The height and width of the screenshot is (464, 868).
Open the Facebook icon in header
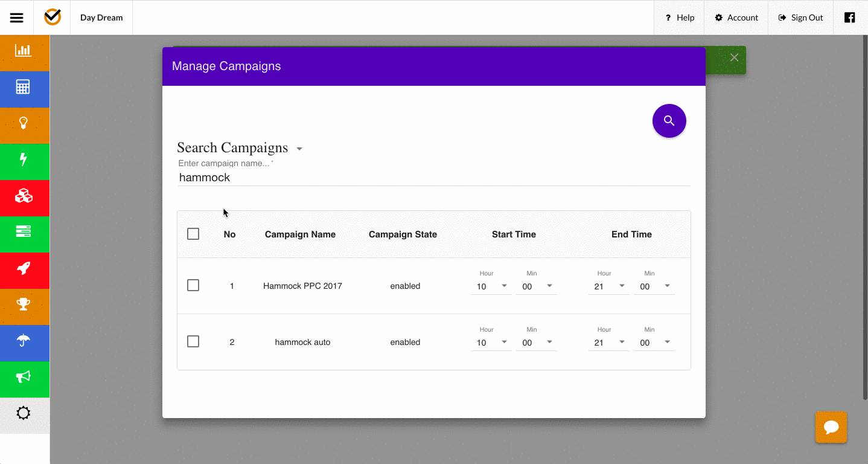coord(849,18)
